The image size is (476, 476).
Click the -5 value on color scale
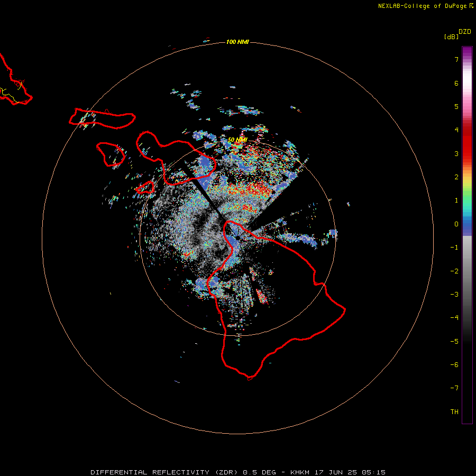tap(454, 342)
